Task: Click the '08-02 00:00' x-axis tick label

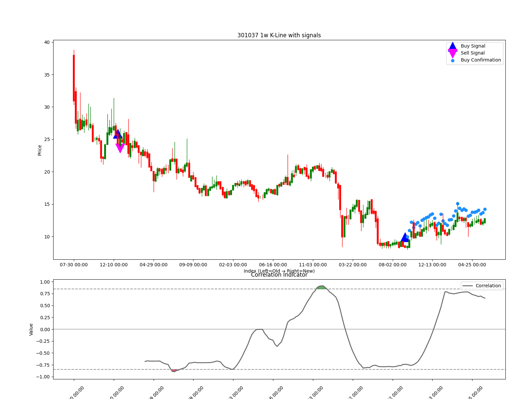Action: pyautogui.click(x=393, y=265)
